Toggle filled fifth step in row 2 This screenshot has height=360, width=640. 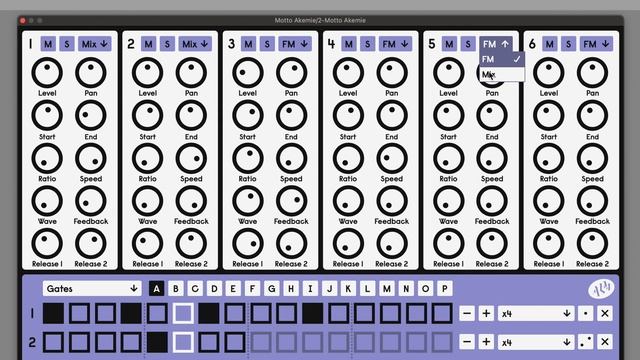point(157,342)
